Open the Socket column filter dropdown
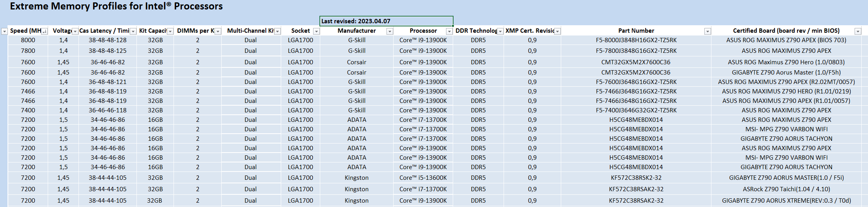The width and height of the screenshot is (868, 207). click(316, 31)
